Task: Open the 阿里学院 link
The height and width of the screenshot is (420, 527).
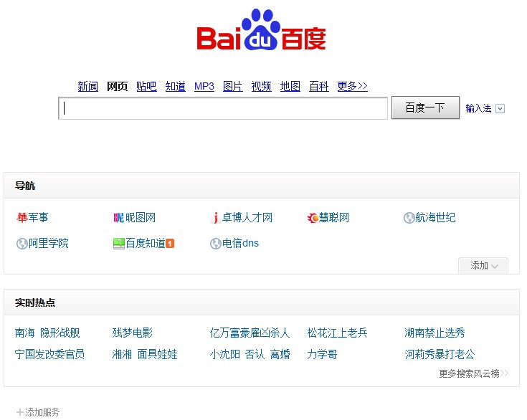Action: point(49,243)
